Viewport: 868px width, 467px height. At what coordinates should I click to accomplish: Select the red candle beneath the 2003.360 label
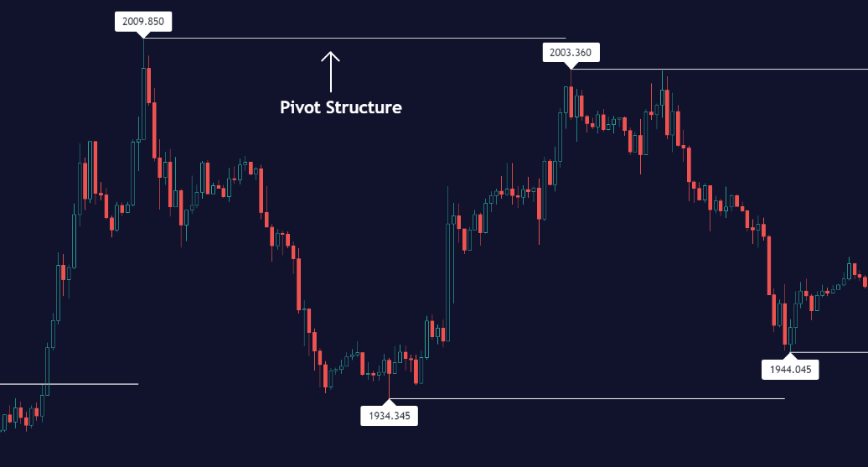pos(571,101)
